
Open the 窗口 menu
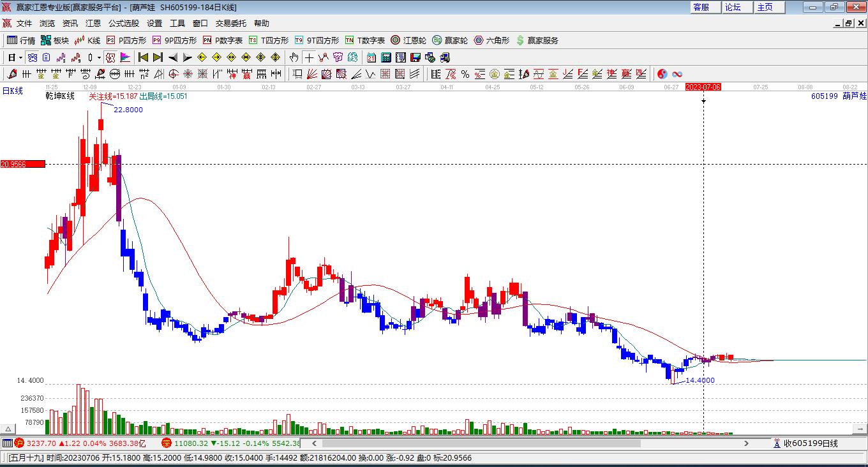[x=200, y=24]
